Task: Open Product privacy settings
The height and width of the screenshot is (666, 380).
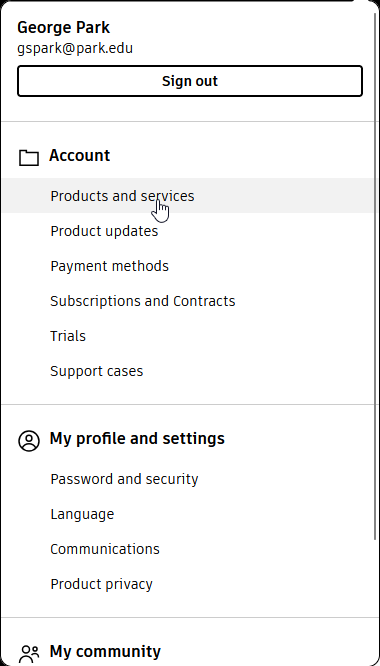Action: [101, 584]
